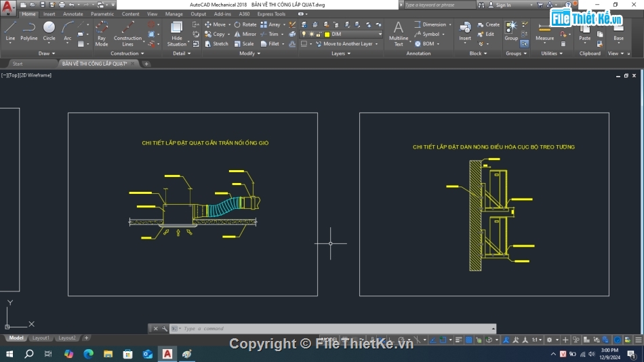Click the new drawing tab plus button
644x362 pixels.
146,64
